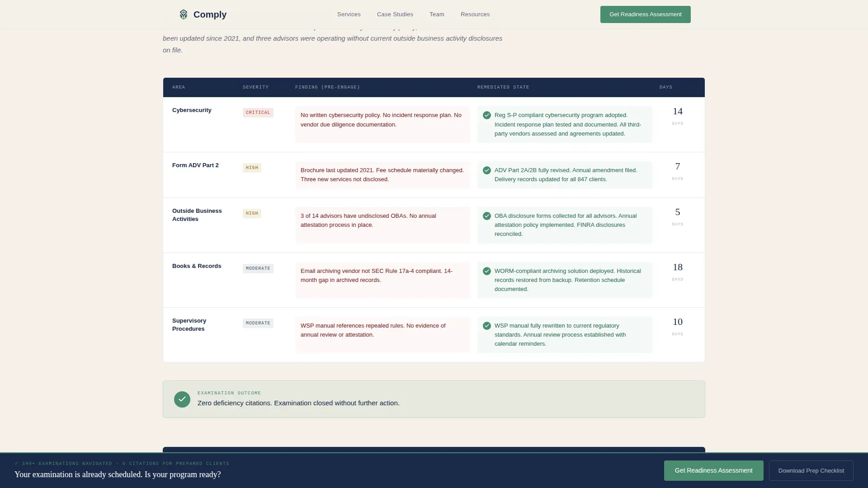Image resolution: width=868 pixels, height=488 pixels.
Task: Click the EXAMINATION OUTCOME label
Action: pos(229,393)
